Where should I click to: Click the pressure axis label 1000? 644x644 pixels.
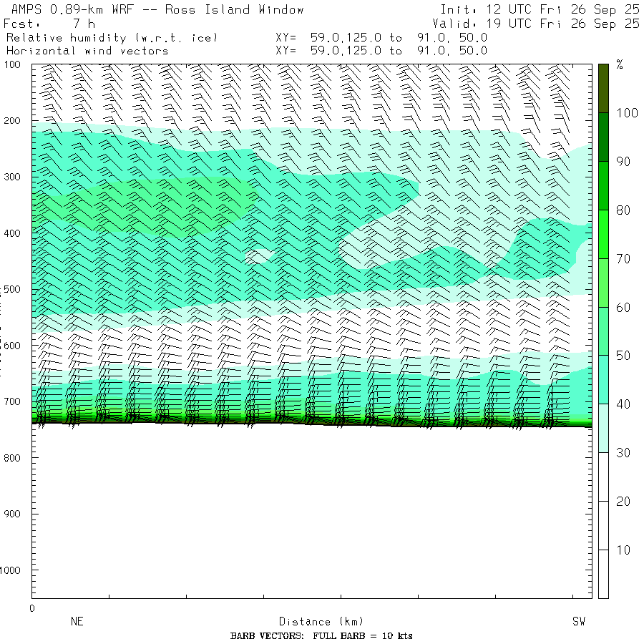point(10,570)
